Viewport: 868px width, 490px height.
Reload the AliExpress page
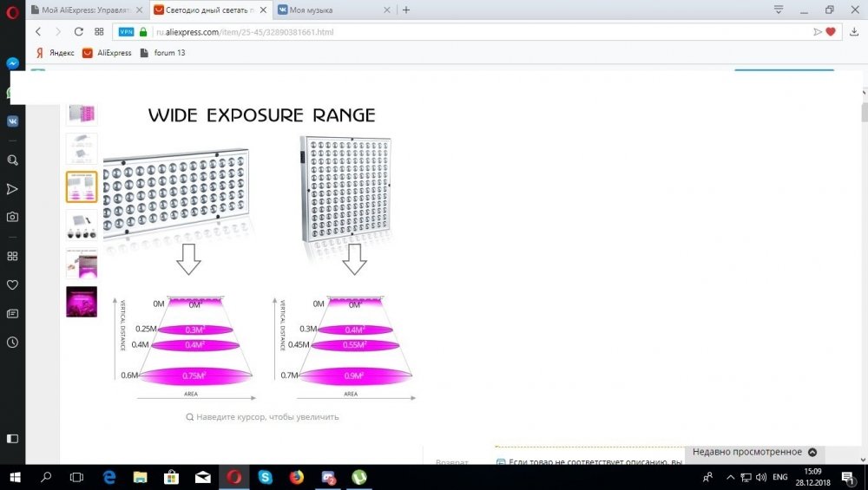coord(79,31)
